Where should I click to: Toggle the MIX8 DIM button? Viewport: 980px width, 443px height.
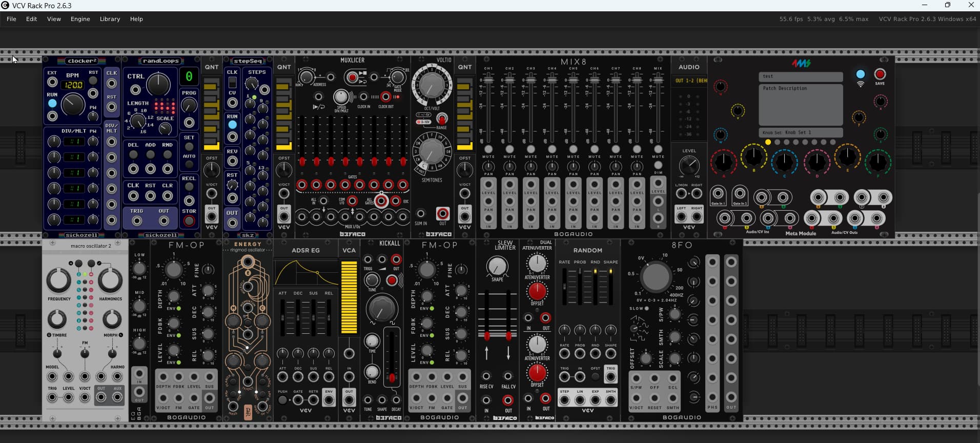658,166
